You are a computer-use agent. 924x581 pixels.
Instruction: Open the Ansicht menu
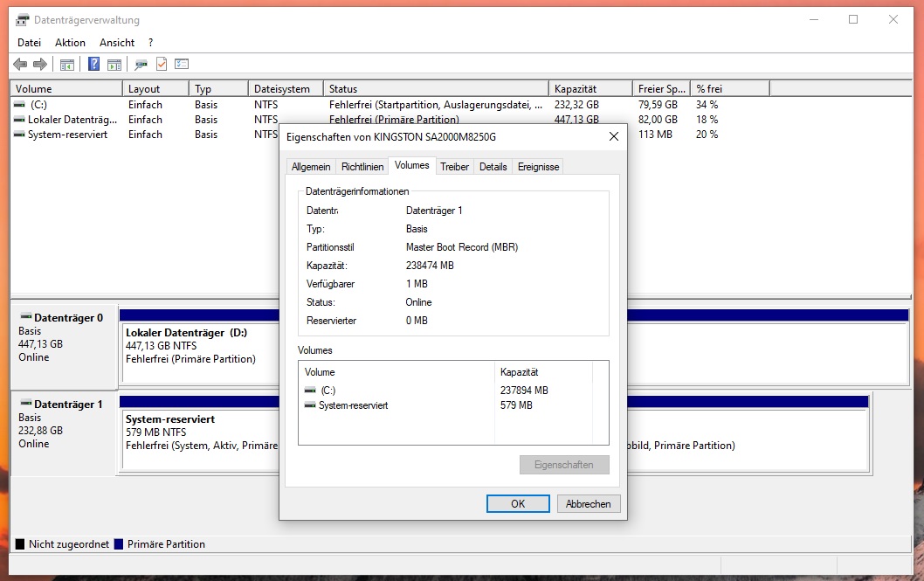pyautogui.click(x=117, y=43)
